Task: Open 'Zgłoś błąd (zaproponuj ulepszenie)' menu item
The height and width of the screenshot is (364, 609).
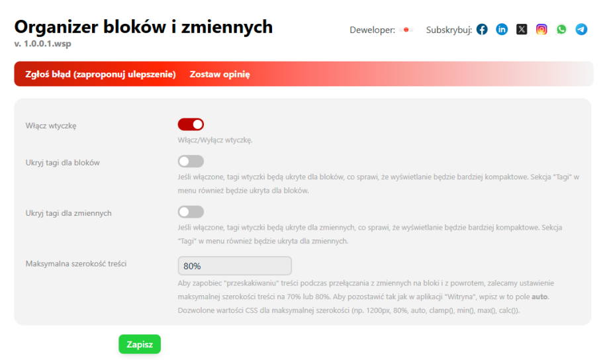Action: 100,74
